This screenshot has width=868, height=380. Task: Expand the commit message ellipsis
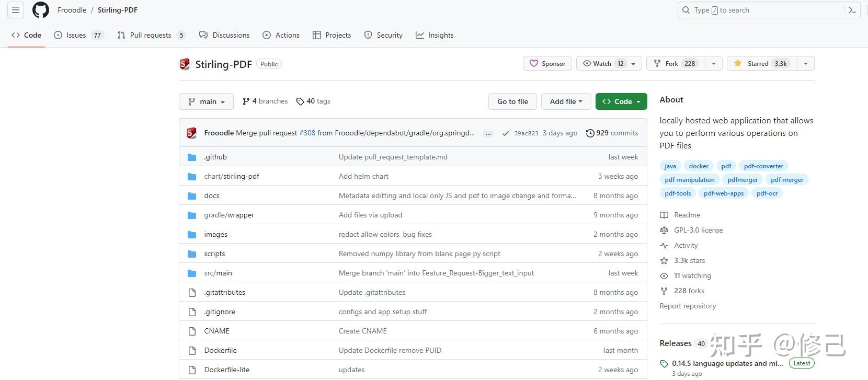pyautogui.click(x=488, y=133)
